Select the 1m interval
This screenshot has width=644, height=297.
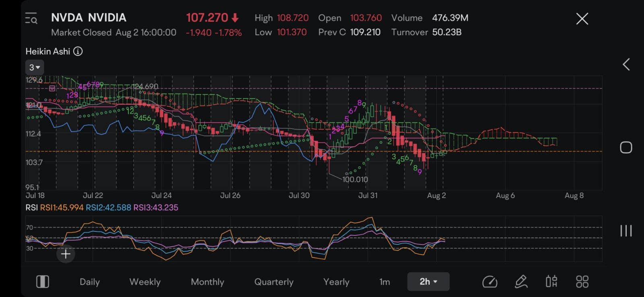pos(385,282)
